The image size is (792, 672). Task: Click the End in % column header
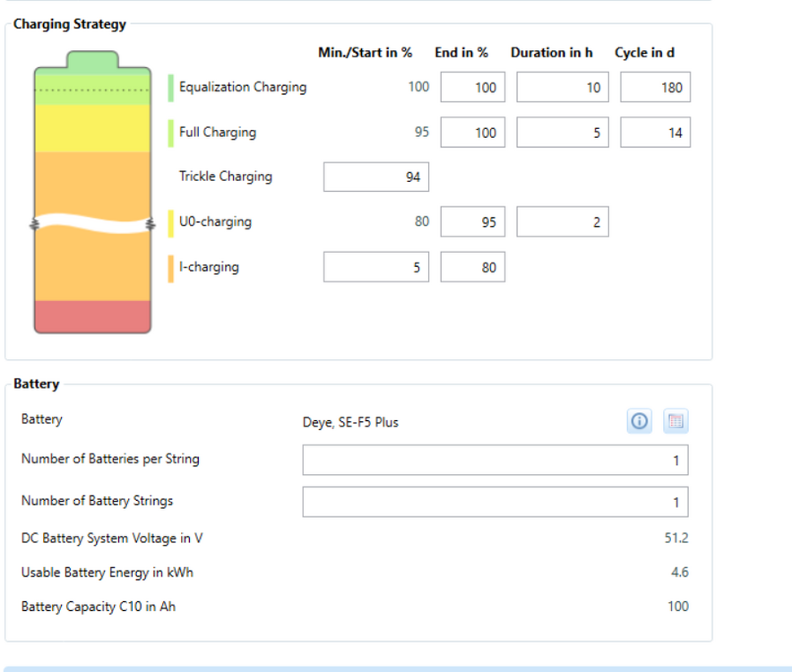pyautogui.click(x=461, y=53)
